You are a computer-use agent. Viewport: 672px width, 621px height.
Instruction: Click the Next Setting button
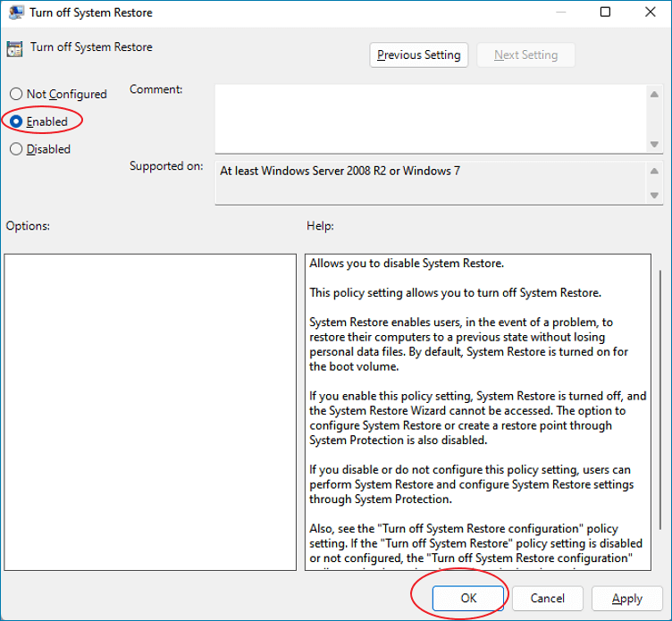tap(525, 55)
